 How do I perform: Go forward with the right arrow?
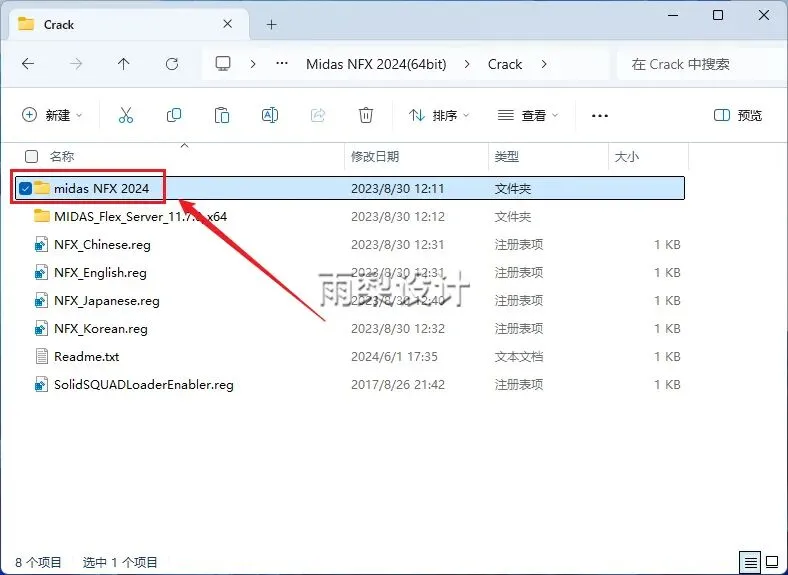pyautogui.click(x=76, y=64)
